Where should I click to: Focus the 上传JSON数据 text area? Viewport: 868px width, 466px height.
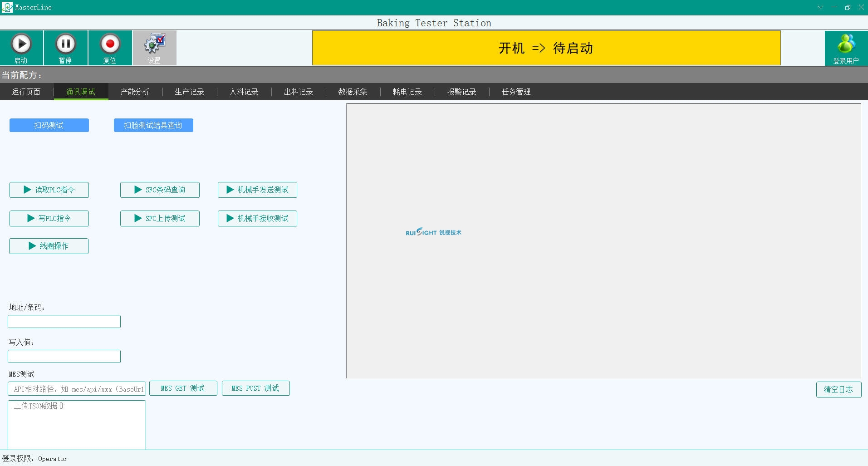click(x=77, y=425)
